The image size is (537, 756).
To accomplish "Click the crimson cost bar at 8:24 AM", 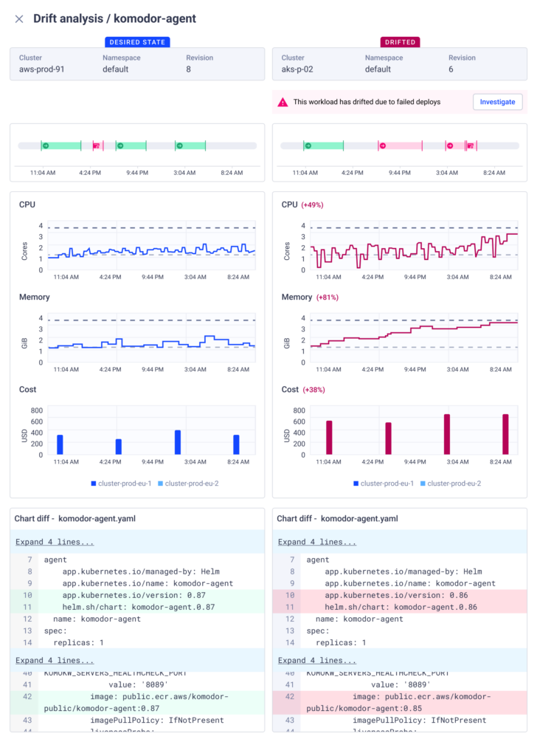I will point(505,434).
